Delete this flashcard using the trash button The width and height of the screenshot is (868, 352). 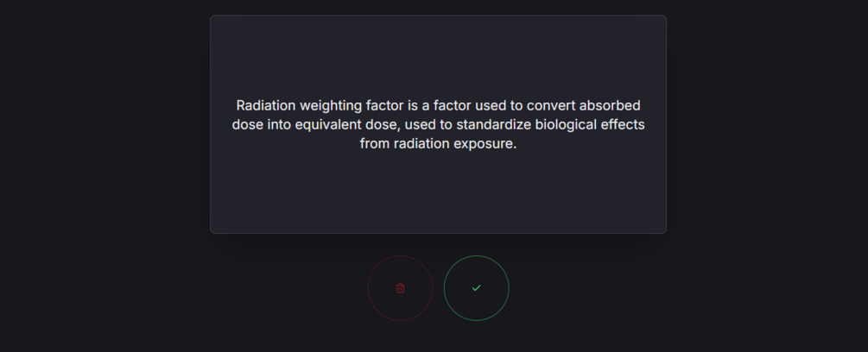400,288
